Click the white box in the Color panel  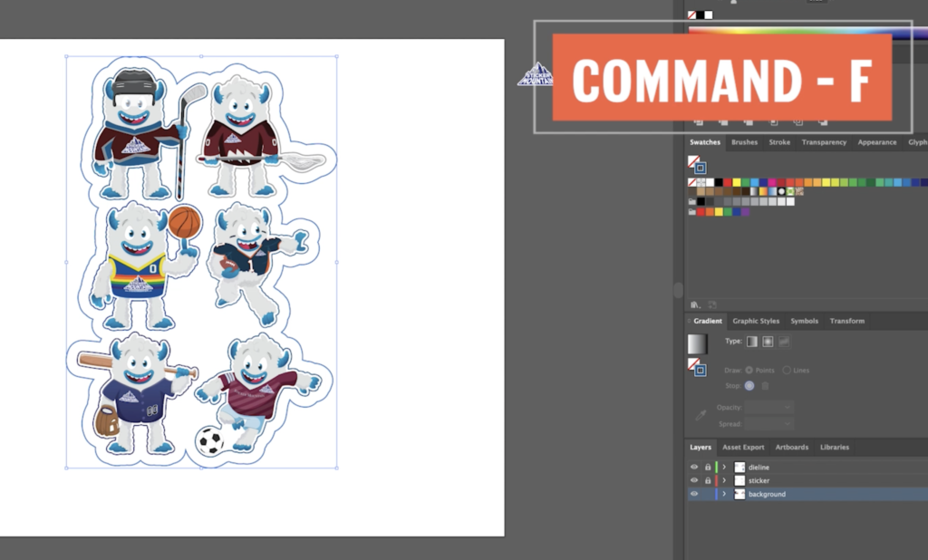709,14
